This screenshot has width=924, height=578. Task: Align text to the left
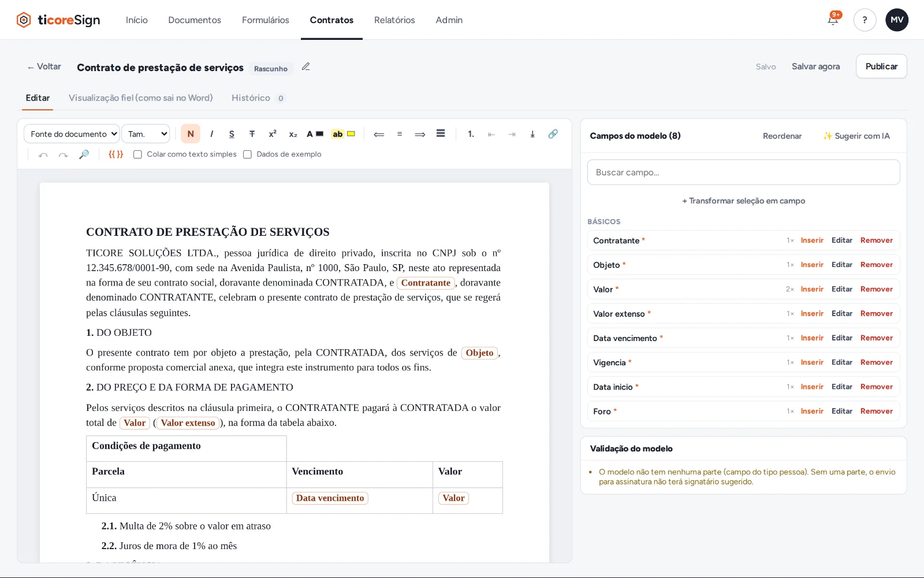point(379,134)
